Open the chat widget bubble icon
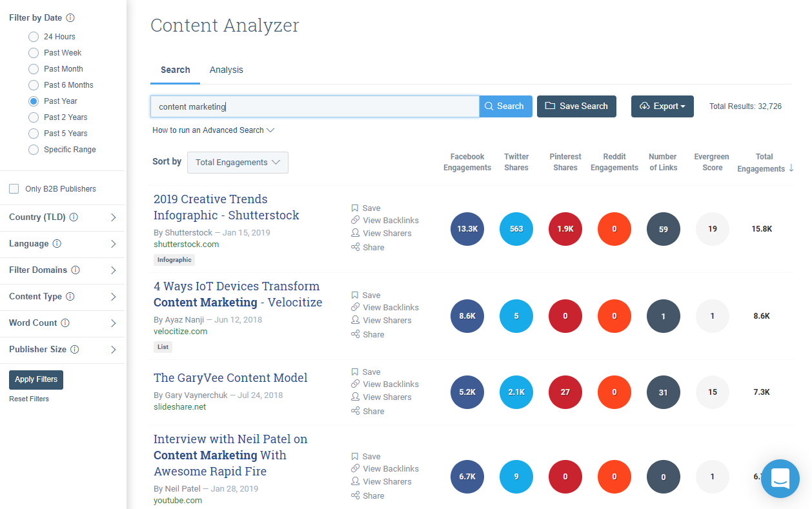The image size is (812, 509). point(780,479)
